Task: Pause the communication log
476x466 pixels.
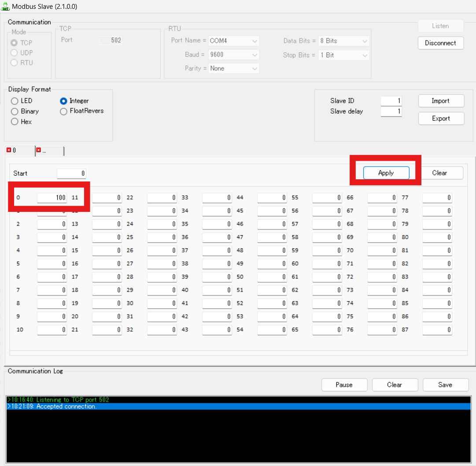Action: [344, 385]
